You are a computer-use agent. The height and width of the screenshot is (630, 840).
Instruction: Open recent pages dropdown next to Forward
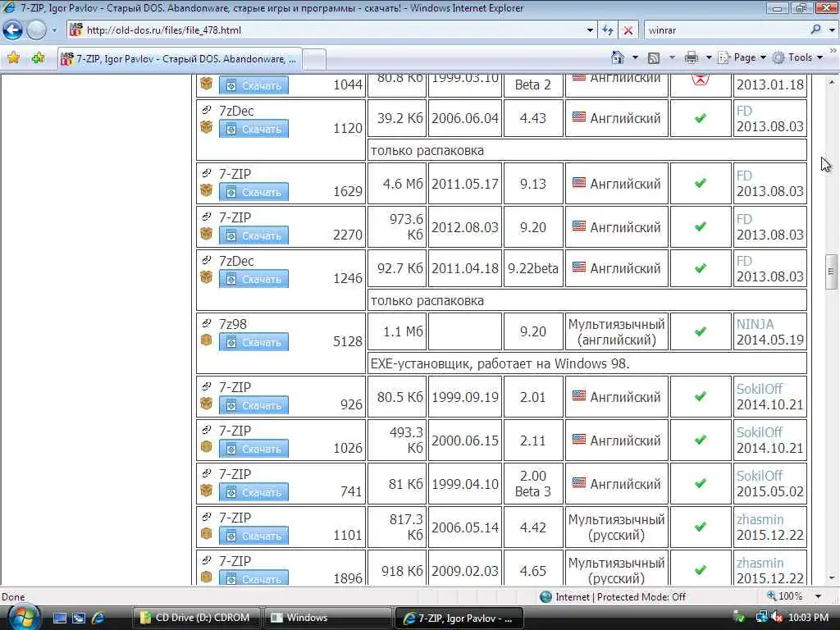(x=54, y=30)
